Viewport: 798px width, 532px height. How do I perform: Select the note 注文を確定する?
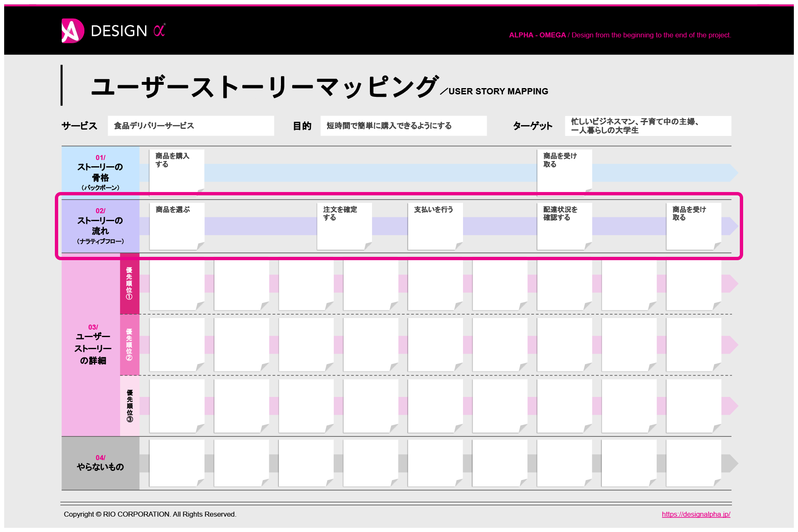[344, 226]
